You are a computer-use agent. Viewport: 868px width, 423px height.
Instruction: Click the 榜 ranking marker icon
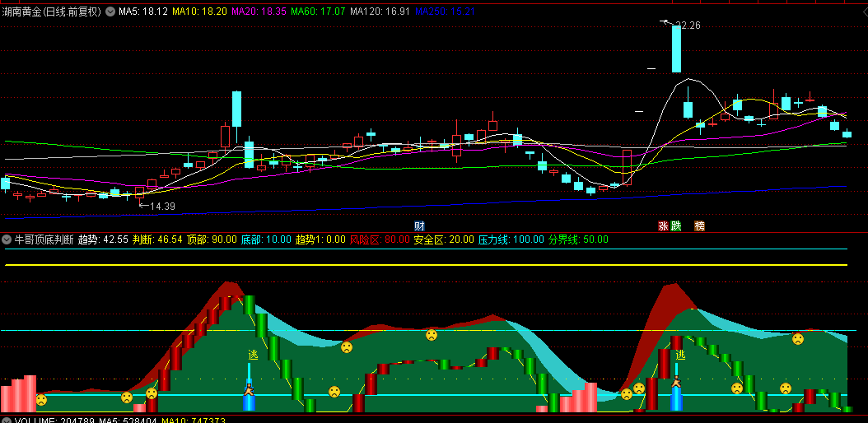coord(699,225)
